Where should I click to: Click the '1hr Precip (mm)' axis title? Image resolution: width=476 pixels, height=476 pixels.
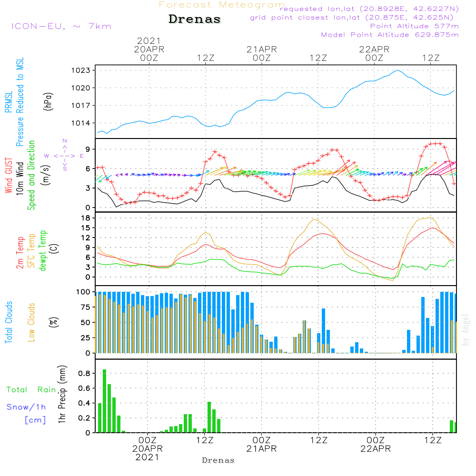(x=62, y=394)
